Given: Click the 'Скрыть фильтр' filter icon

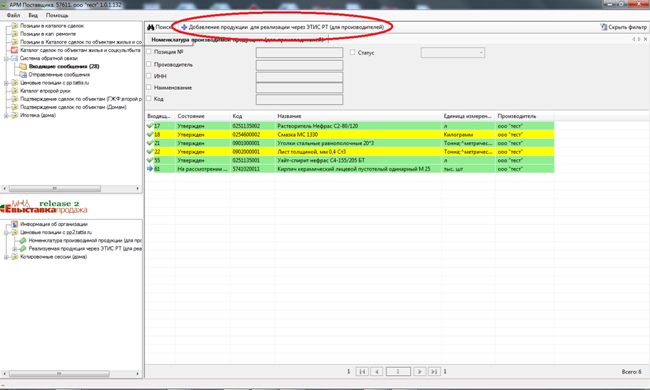Looking at the screenshot, I should [604, 27].
